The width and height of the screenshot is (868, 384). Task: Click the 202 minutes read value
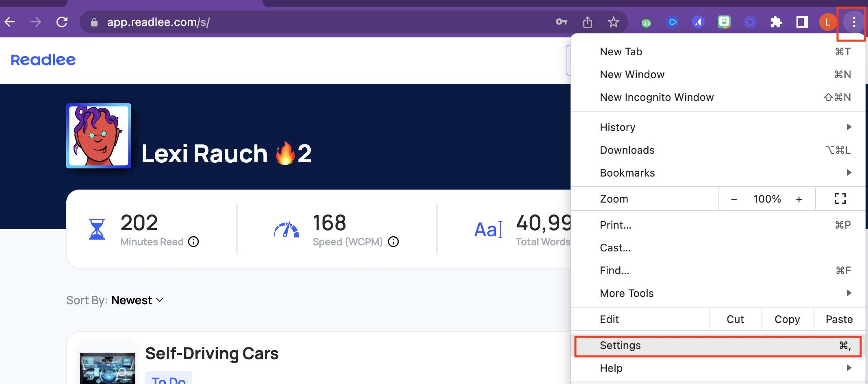pos(139,223)
